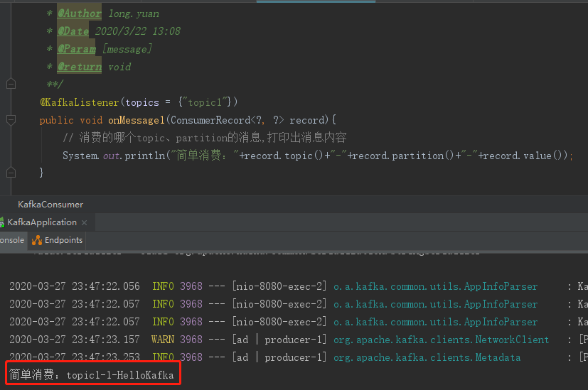Viewport: 588px width, 390px height.
Task: Click the console output line topic1-1-HelloKafka
Action: (92, 374)
